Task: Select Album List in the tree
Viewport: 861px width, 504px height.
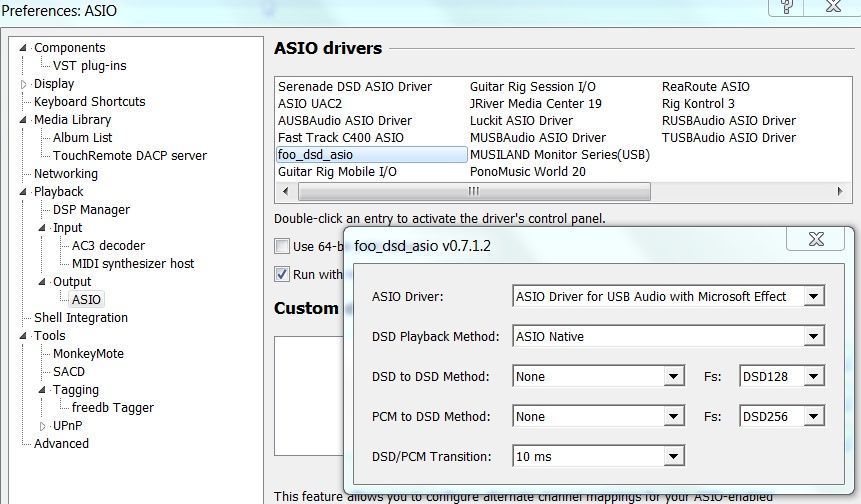Action: point(82,138)
